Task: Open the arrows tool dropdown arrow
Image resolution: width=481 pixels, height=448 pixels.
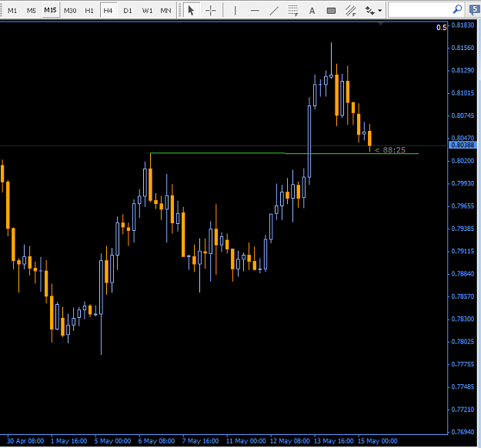Action: (380, 11)
